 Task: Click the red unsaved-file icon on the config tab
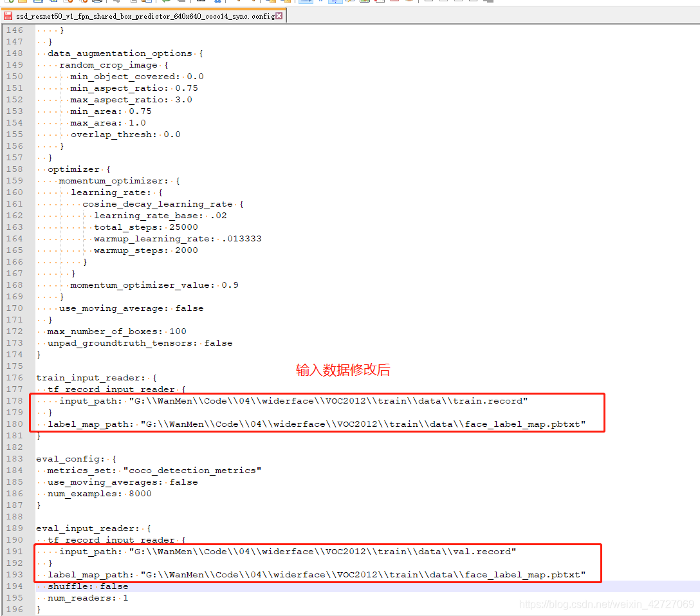[8, 16]
